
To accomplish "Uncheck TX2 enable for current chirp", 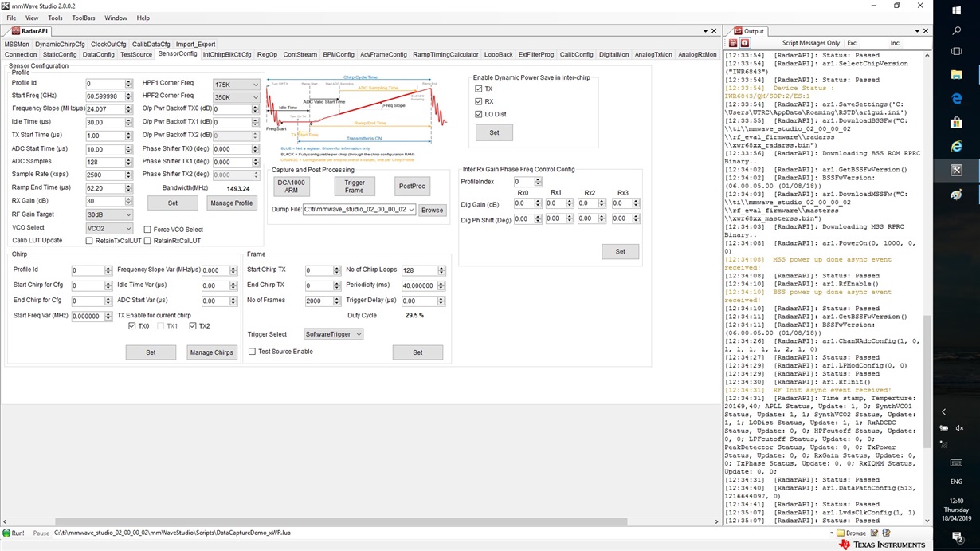I will [x=193, y=326].
